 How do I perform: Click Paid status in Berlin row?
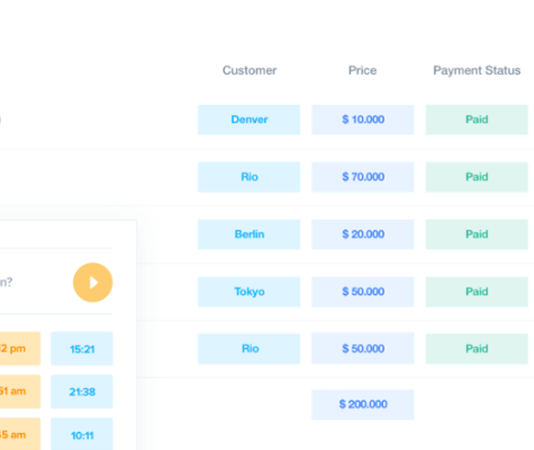coord(477,234)
